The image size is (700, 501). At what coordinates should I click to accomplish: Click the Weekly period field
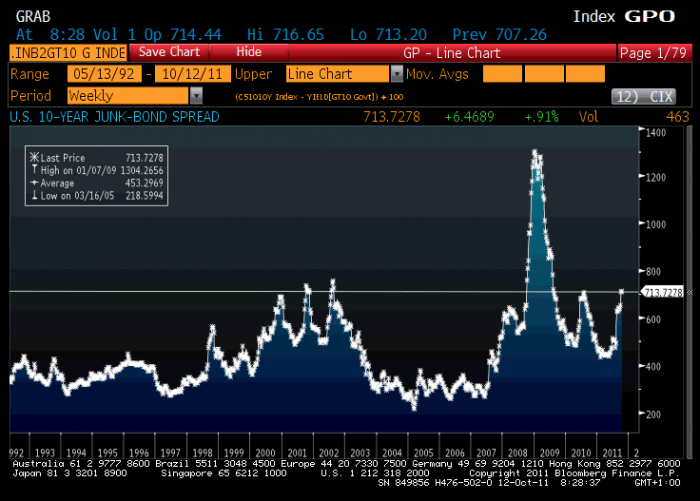pos(126,96)
